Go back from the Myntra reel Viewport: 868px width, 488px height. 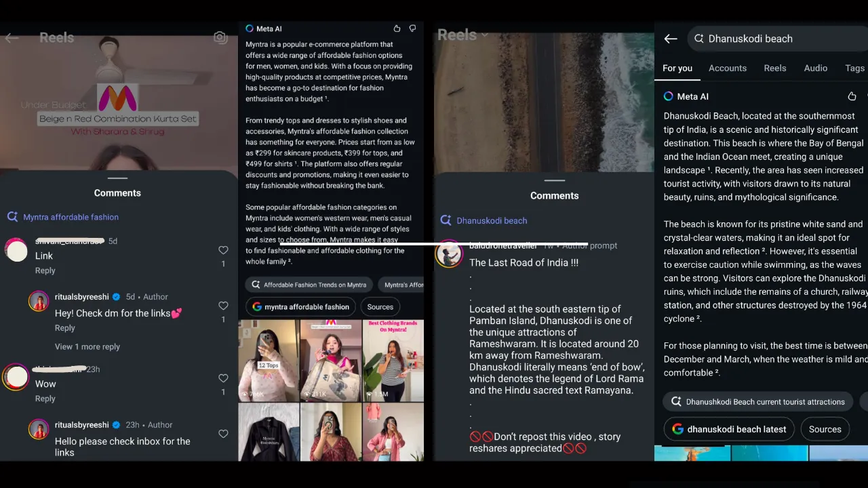[x=12, y=38]
